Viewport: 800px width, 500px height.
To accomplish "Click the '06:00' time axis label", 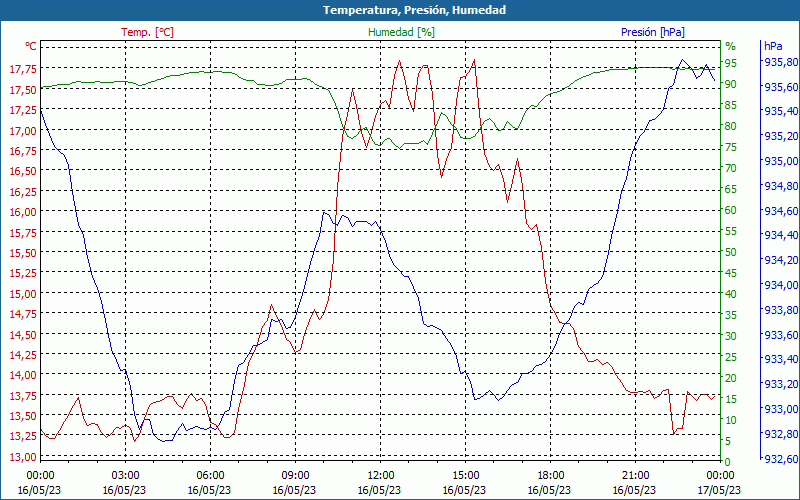I will tap(210, 476).
